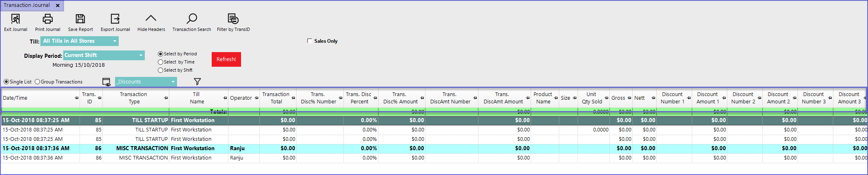The height and width of the screenshot is (175, 868).
Task: Choose the 'Select by Shift' radio option
Action: [161, 70]
